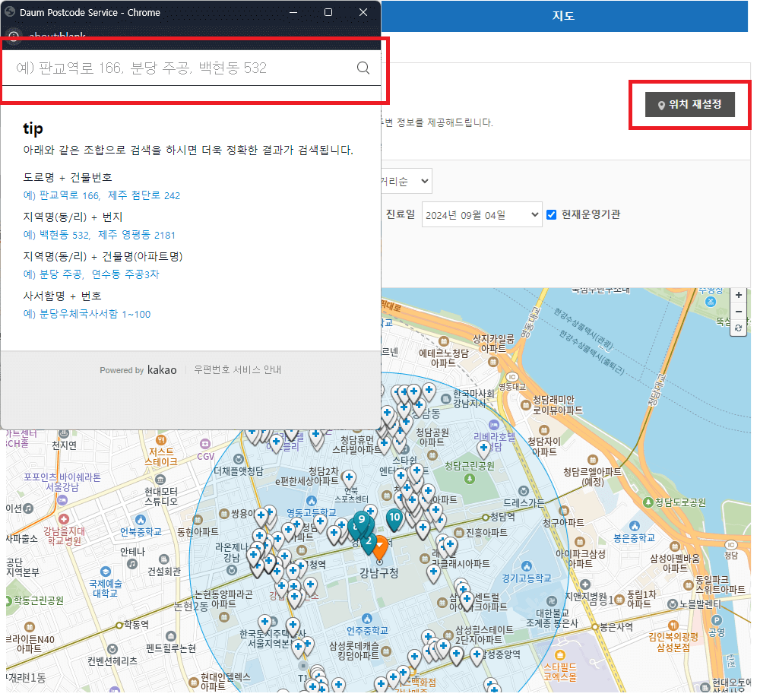The image size is (760, 700).
Task: Click the cluster marker labeled 2
Action: 370,540
